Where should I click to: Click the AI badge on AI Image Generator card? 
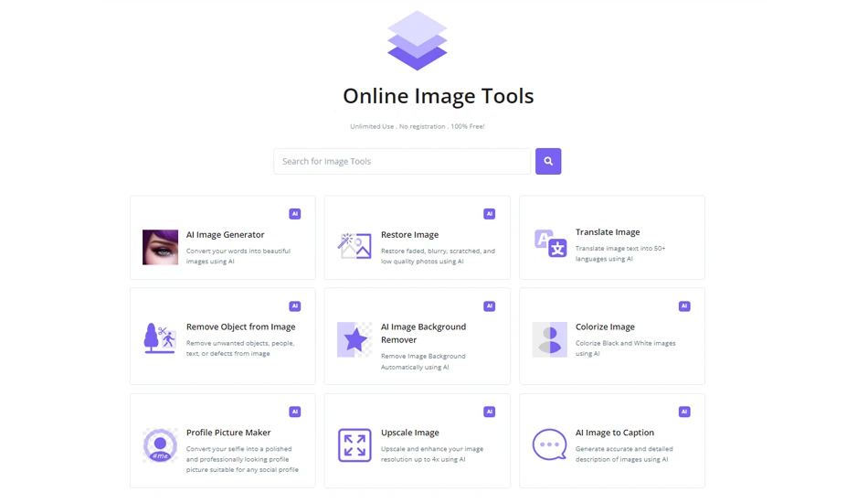[294, 214]
